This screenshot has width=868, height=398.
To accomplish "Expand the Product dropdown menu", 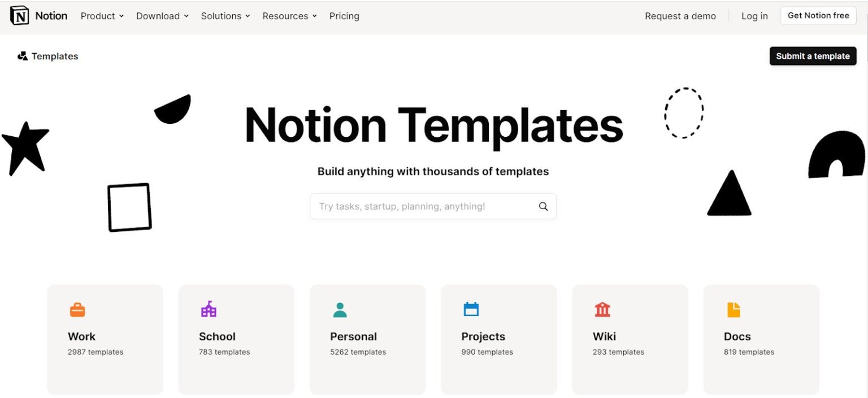I will click(x=102, y=16).
